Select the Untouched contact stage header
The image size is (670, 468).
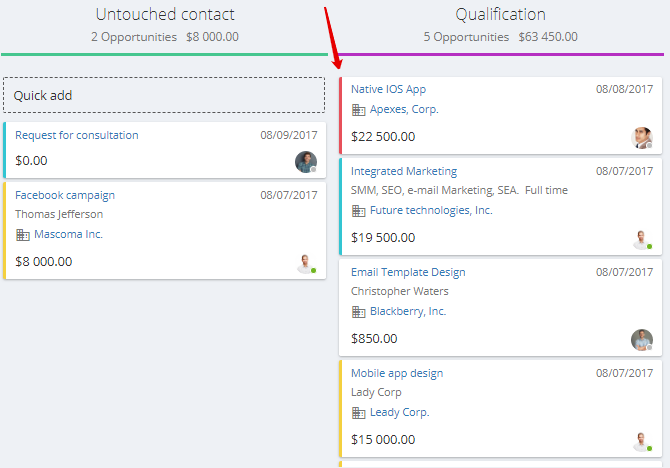click(x=165, y=14)
